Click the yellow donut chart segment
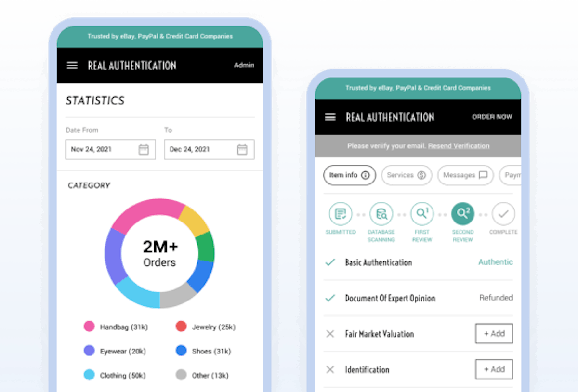This screenshot has width=578, height=392. 194,222
